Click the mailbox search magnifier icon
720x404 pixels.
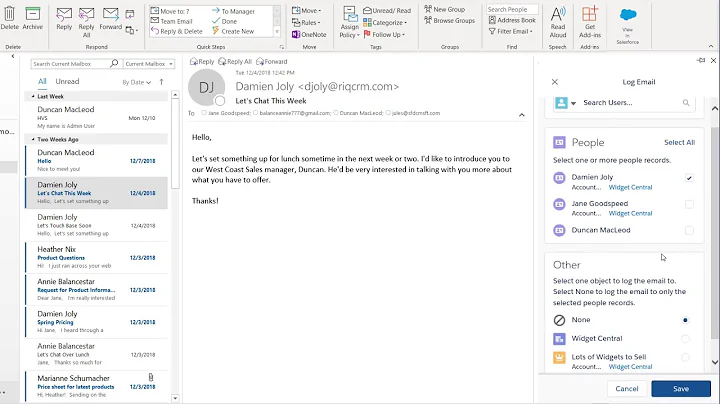click(x=114, y=63)
